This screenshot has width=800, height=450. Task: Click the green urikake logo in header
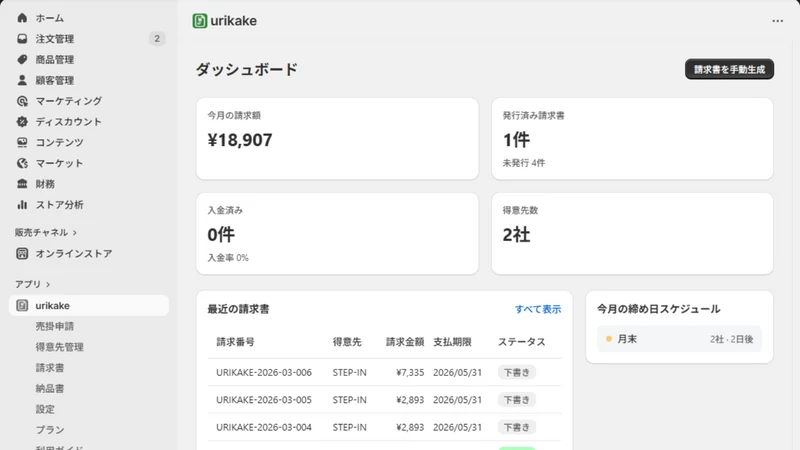199,21
